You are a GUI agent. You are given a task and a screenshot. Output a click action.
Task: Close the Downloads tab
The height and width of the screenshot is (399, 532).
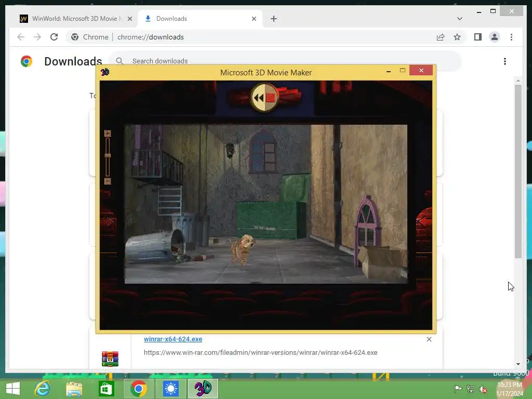254,19
